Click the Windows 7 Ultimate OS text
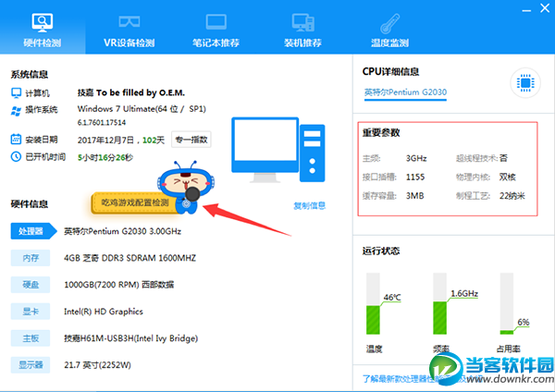Screen dimensions: 555x392 coord(142,108)
